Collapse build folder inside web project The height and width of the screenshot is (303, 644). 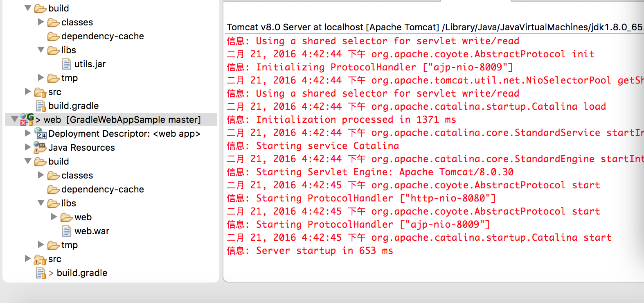pos(28,161)
